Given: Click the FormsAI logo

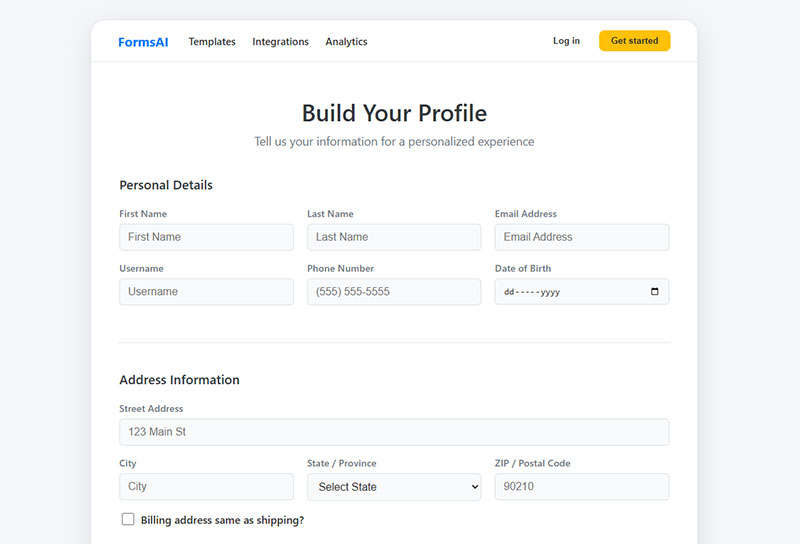Looking at the screenshot, I should [143, 42].
